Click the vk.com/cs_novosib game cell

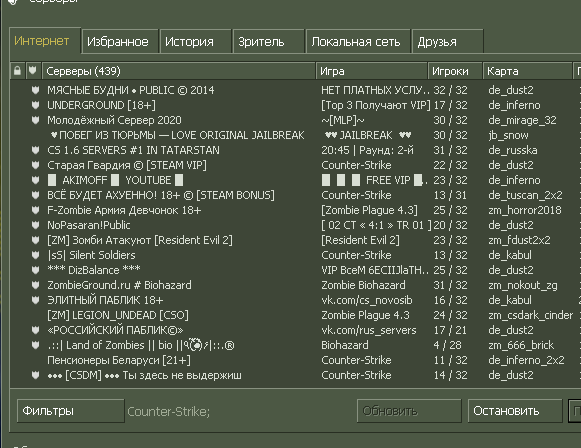click(367, 300)
